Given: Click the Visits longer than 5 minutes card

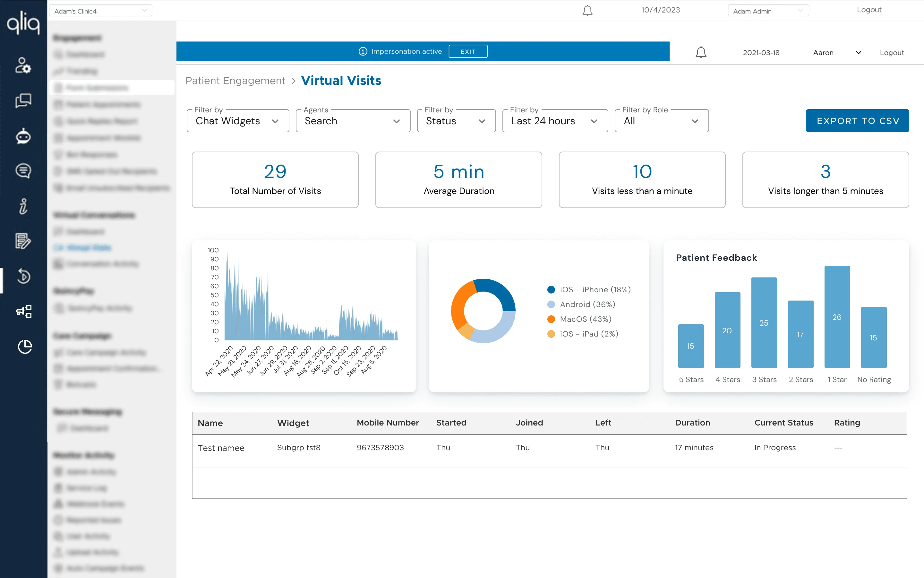Looking at the screenshot, I should tap(826, 180).
